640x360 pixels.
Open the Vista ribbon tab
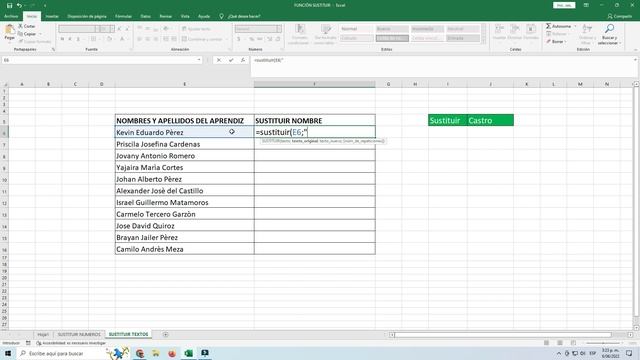(185, 16)
